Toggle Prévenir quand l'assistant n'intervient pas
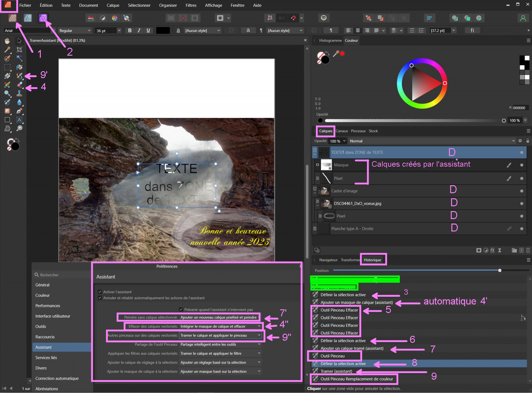The width and height of the screenshot is (532, 393). (x=181, y=309)
